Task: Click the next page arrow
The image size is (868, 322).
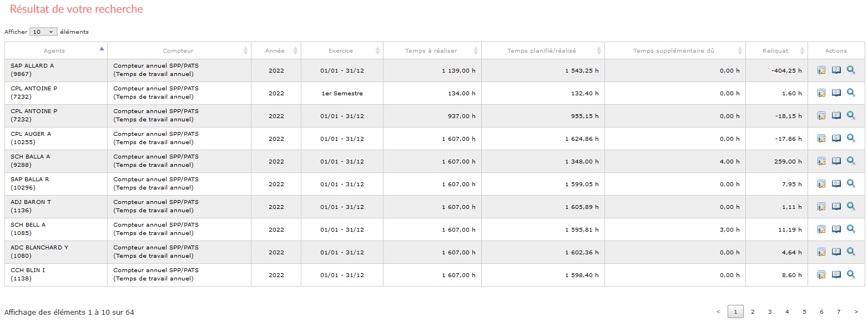Action: 856,311
